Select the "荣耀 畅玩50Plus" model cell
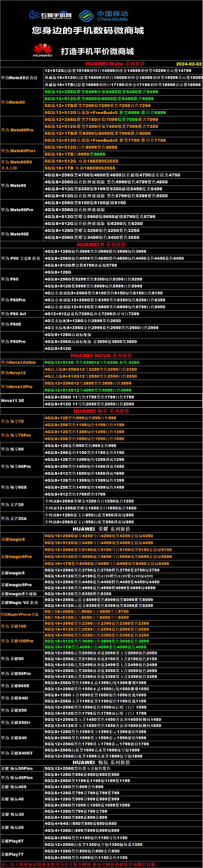This screenshot has height=868, width=203. pyautogui.click(x=22, y=768)
